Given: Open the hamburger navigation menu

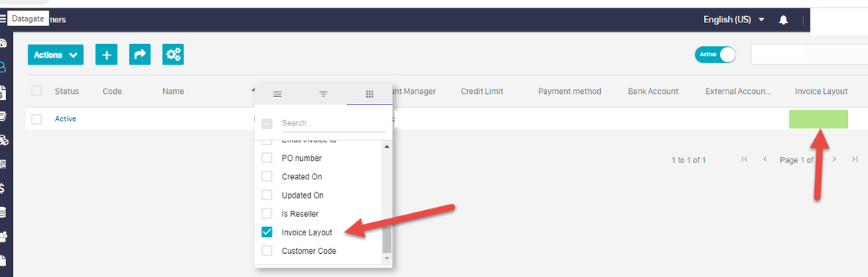Looking at the screenshot, I should (x=3, y=18).
